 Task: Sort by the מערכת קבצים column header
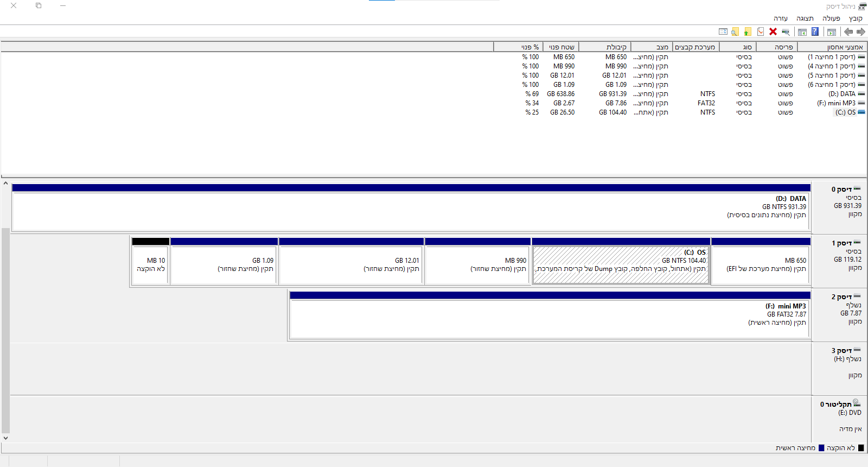[695, 47]
